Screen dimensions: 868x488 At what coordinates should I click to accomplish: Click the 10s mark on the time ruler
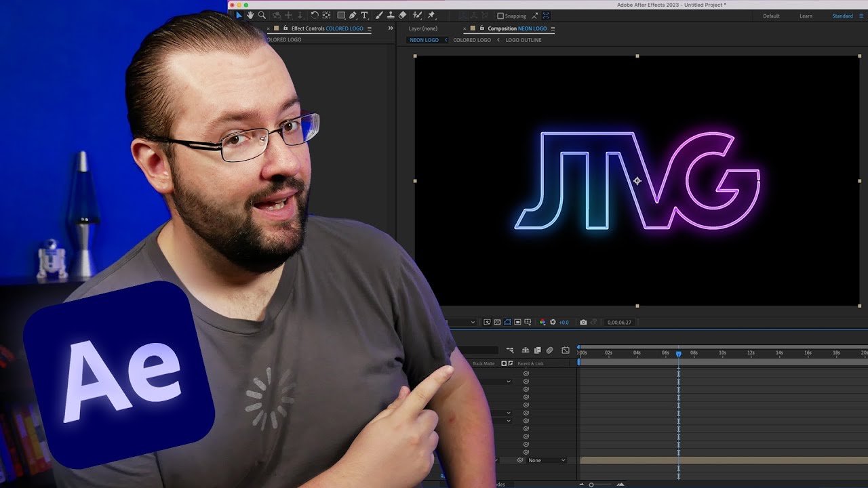click(722, 352)
